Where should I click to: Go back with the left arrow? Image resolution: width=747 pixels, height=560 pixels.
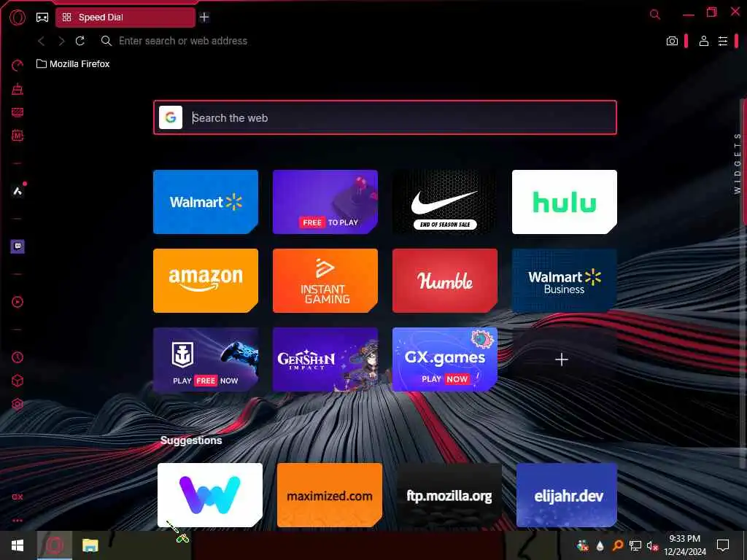[42, 41]
